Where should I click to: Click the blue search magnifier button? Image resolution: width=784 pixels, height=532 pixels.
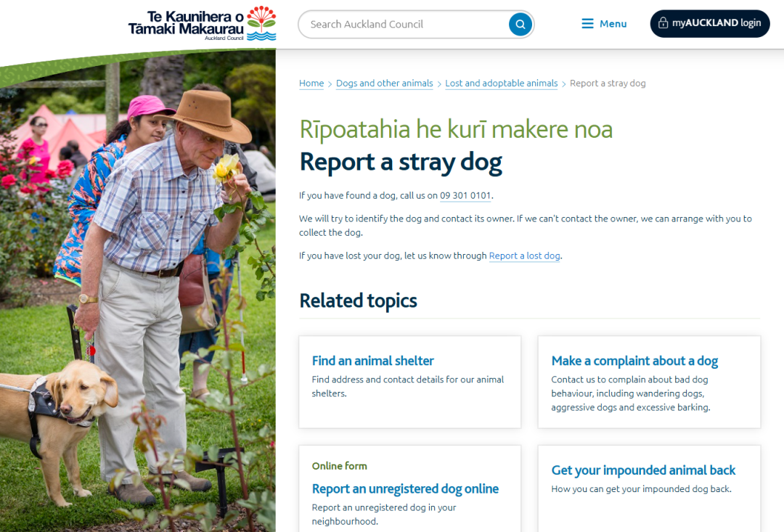tap(520, 24)
